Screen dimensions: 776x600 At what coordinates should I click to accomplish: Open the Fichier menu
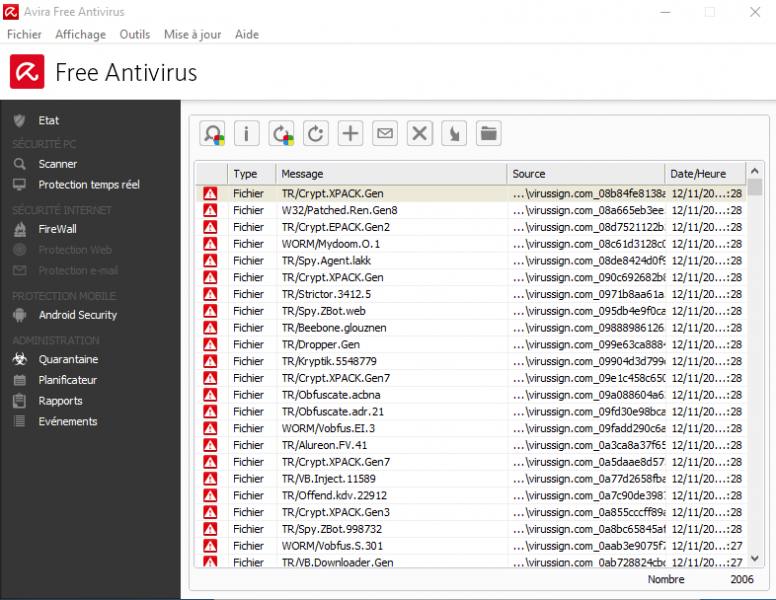point(24,34)
